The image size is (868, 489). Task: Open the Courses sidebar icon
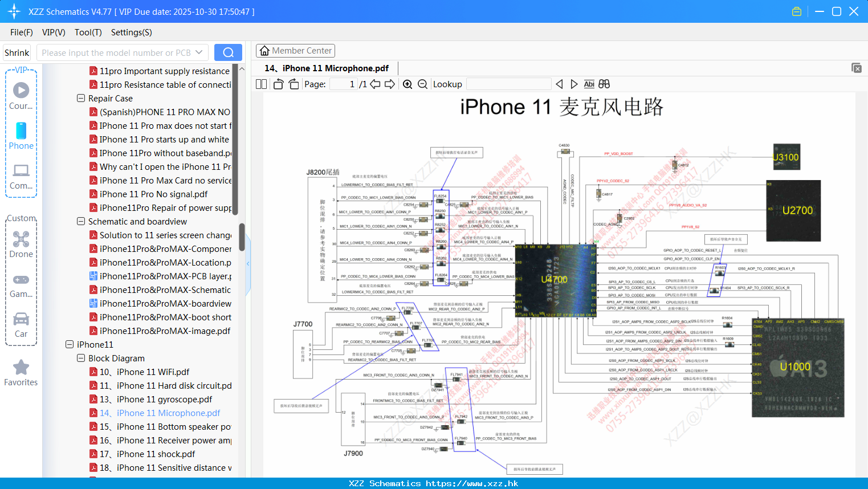click(21, 95)
